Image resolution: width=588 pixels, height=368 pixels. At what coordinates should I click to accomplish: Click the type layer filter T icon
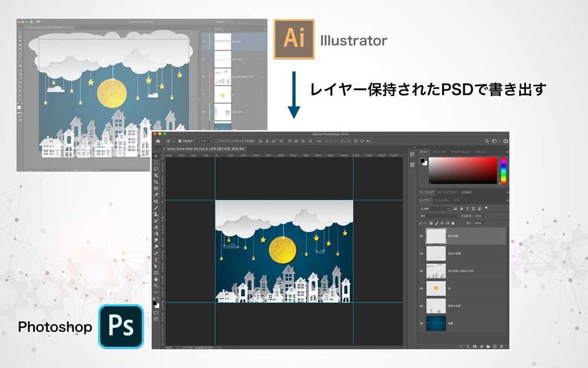(467, 209)
